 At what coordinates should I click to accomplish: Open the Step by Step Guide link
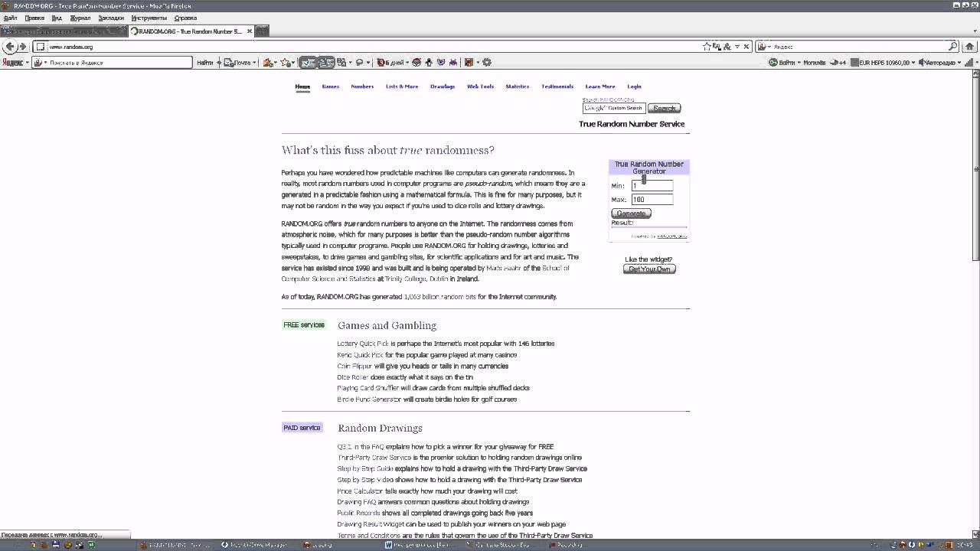click(365, 468)
